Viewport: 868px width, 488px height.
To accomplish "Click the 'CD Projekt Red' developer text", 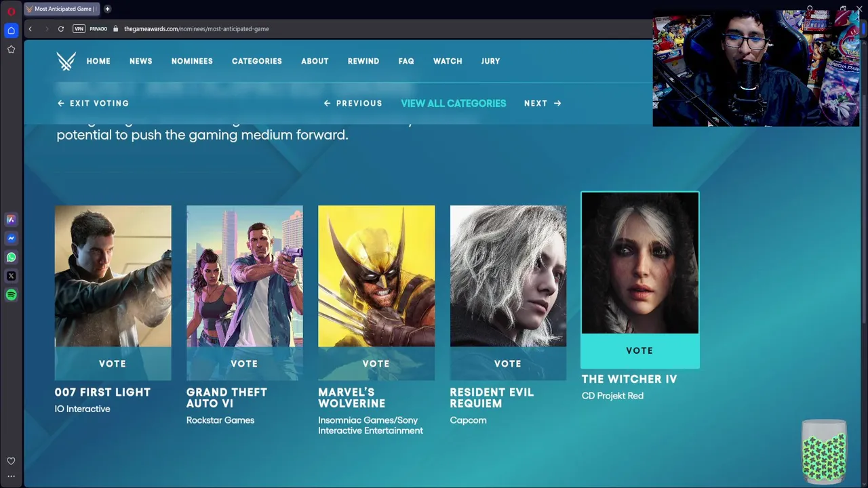I will pyautogui.click(x=612, y=396).
